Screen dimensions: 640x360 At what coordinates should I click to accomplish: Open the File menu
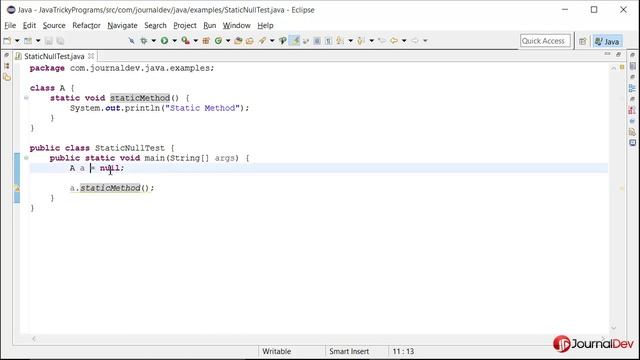click(x=10, y=25)
